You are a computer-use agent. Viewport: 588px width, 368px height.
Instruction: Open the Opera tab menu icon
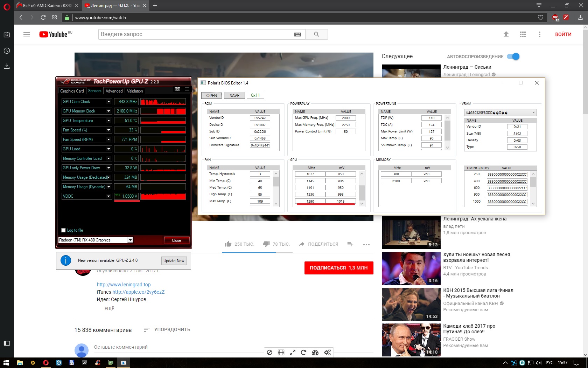pos(539,5)
